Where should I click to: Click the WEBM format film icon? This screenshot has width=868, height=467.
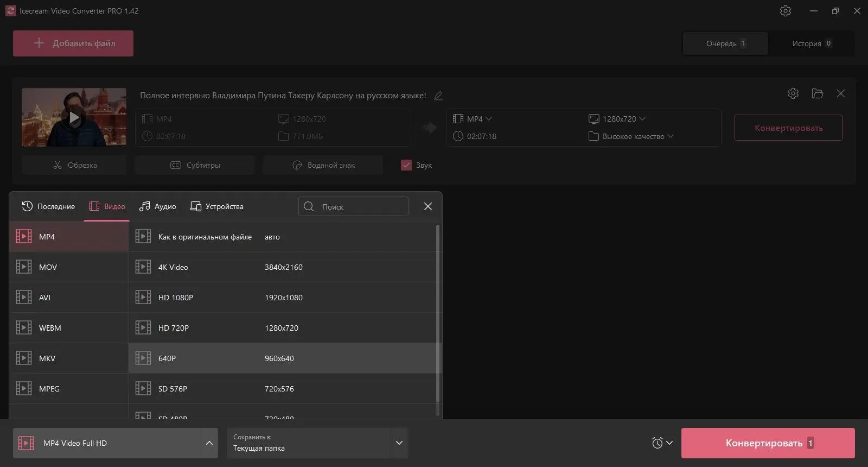click(x=24, y=327)
